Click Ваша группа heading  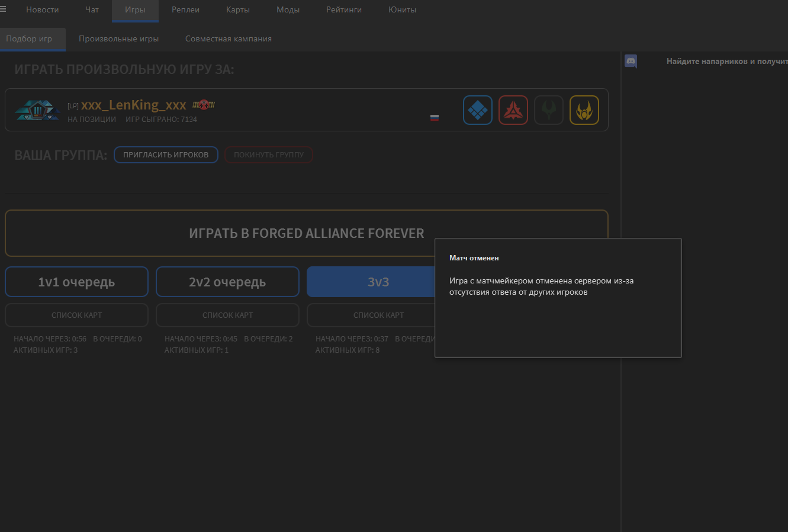tap(61, 155)
